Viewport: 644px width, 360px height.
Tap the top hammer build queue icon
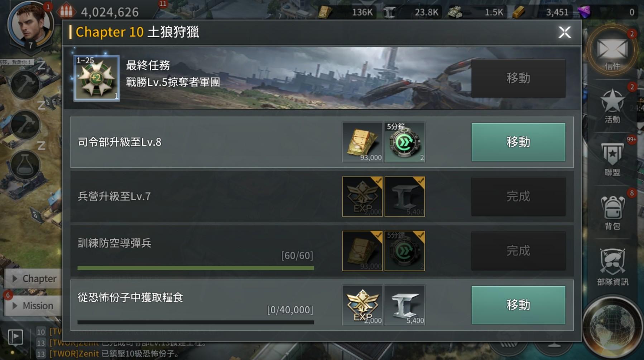(25, 84)
